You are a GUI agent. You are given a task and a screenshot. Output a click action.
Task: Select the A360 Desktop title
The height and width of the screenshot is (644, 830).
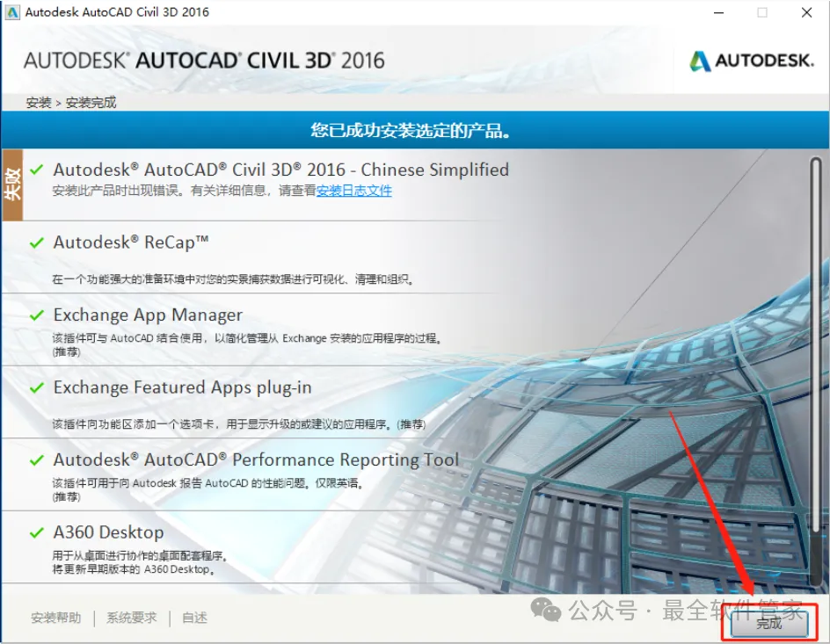coord(108,532)
